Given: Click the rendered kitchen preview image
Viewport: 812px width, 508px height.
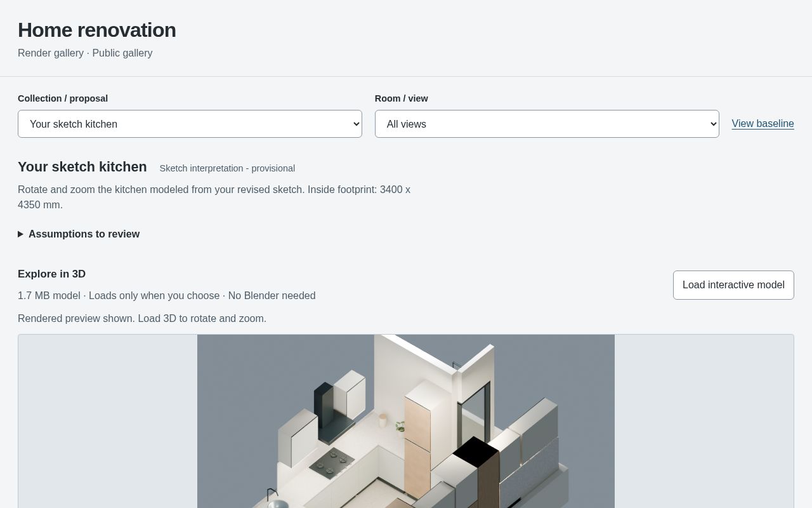Looking at the screenshot, I should (x=406, y=421).
